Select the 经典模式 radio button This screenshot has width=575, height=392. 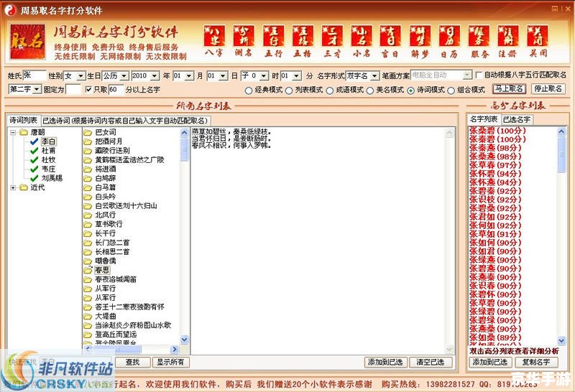(248, 90)
